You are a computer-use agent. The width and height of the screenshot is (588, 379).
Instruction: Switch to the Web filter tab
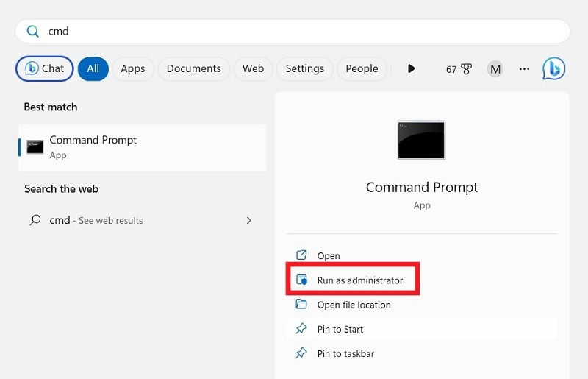click(x=253, y=68)
